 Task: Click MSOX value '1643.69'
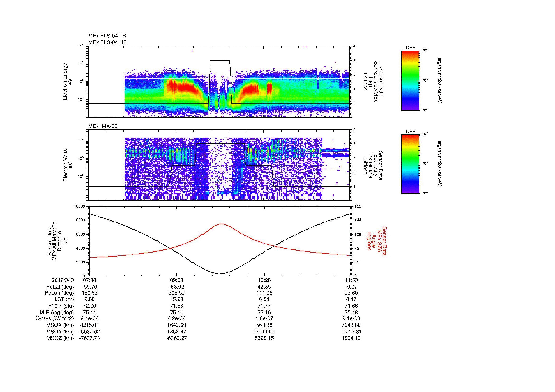(x=177, y=325)
